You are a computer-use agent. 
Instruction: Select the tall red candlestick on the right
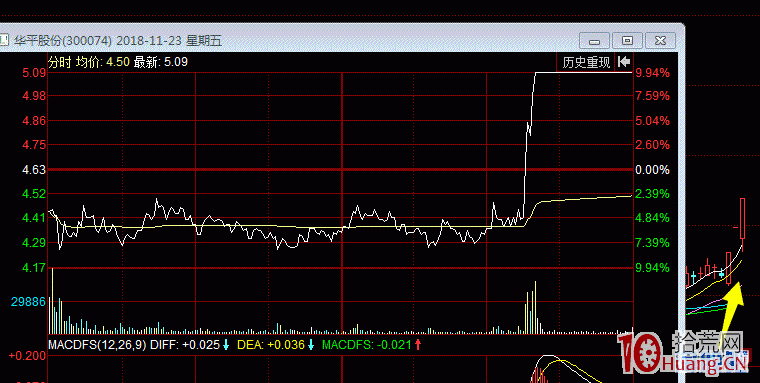tap(742, 218)
